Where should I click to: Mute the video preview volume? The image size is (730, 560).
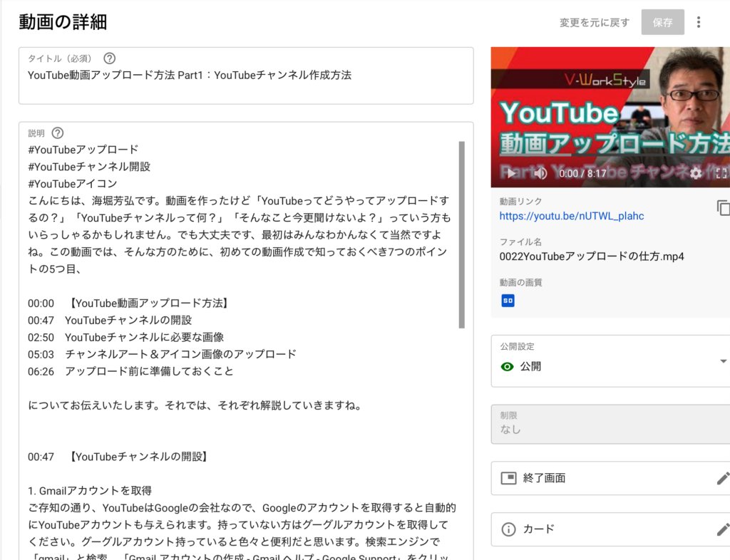click(x=540, y=173)
